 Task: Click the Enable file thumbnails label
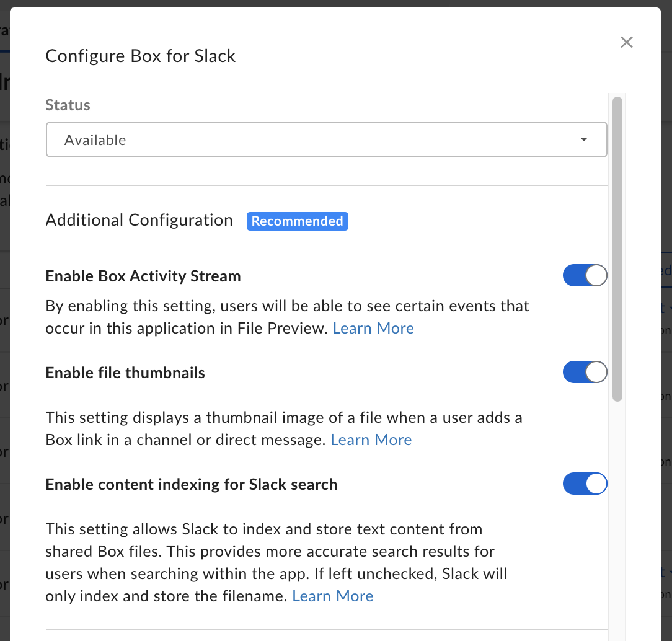pos(125,373)
